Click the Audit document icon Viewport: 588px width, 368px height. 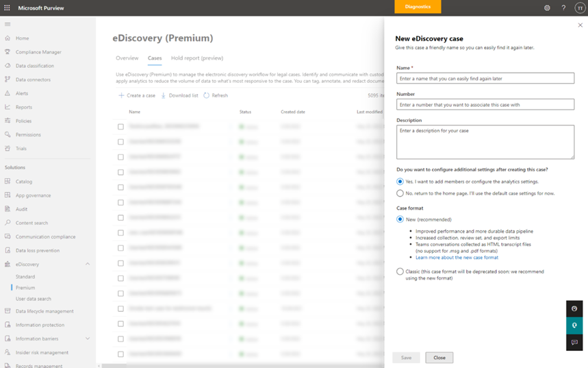pos(8,209)
